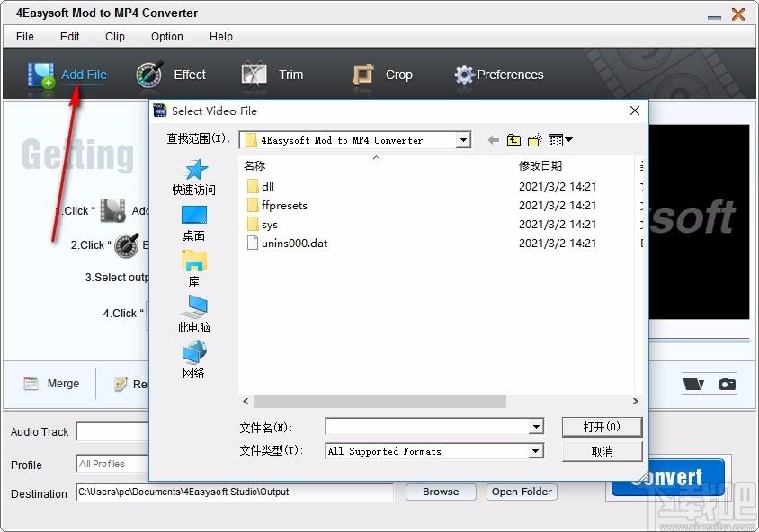Select Quick Access (快速访问) in sidebar
The width and height of the screenshot is (759, 532).
click(194, 178)
